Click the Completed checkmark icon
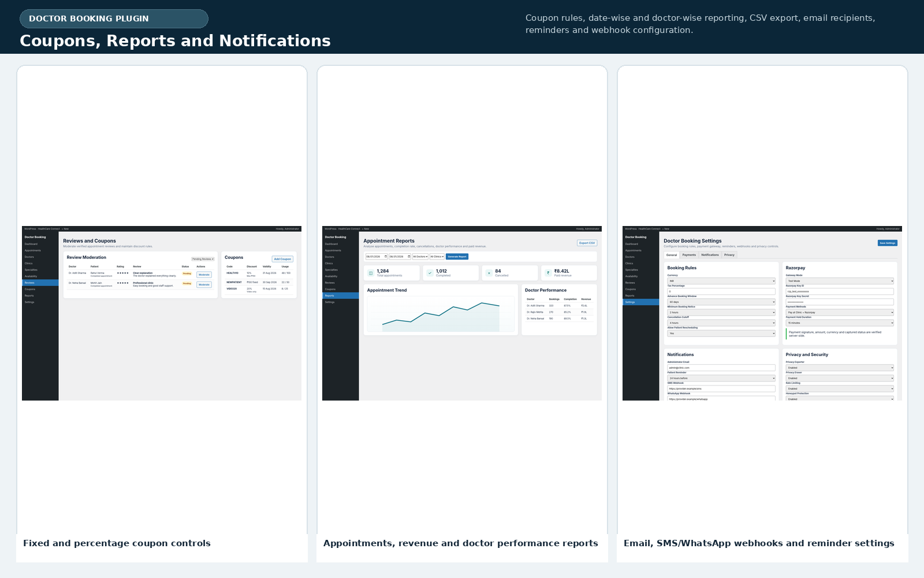Image resolution: width=924 pixels, height=578 pixels. pyautogui.click(x=430, y=273)
